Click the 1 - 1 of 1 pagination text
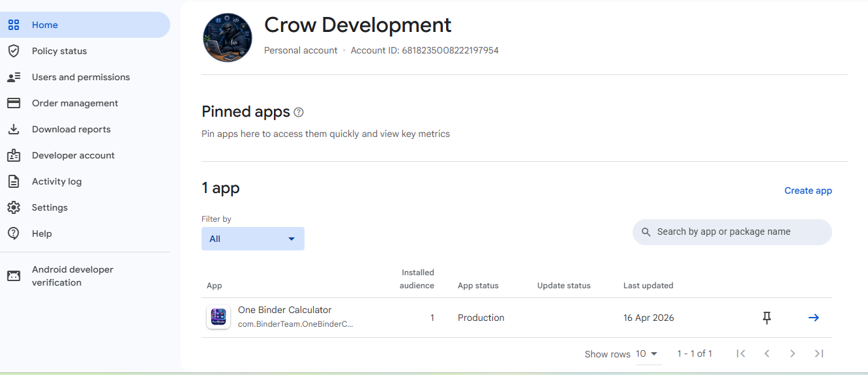Screen dimensions: 868x375 pyautogui.click(x=695, y=353)
